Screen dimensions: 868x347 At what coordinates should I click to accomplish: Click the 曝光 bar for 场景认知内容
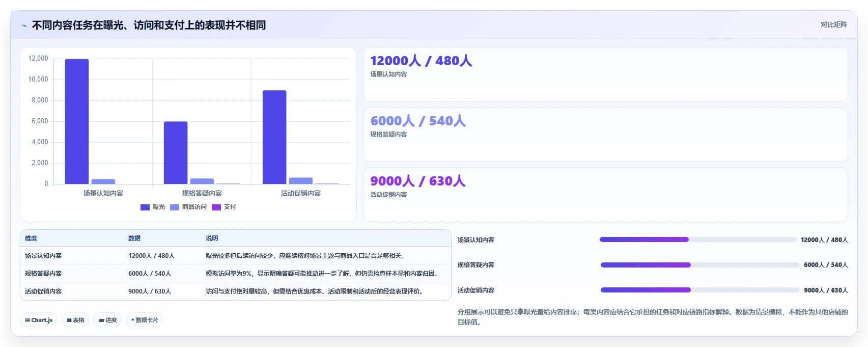[77, 121]
